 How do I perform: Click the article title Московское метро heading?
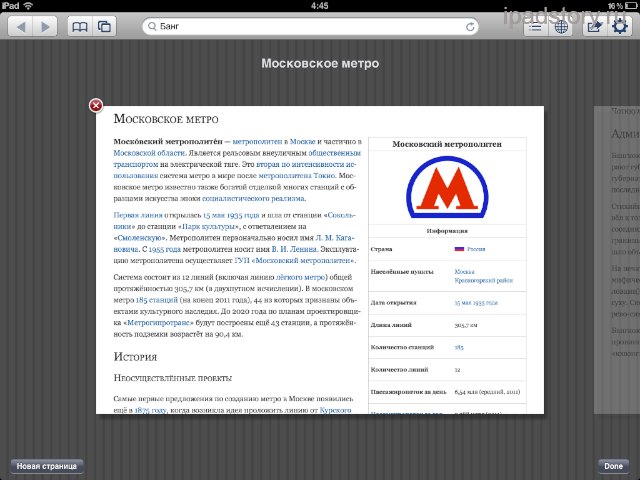click(166, 119)
